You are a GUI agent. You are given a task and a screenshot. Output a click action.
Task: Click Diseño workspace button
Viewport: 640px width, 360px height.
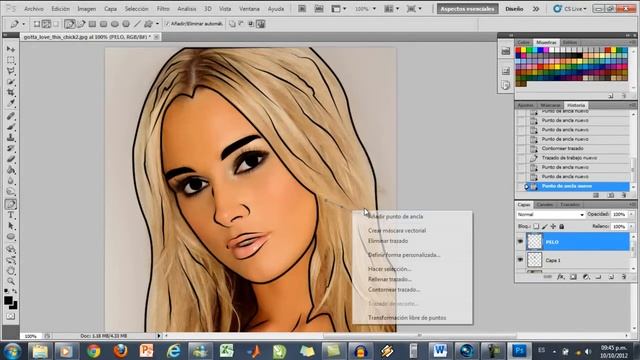pyautogui.click(x=514, y=9)
